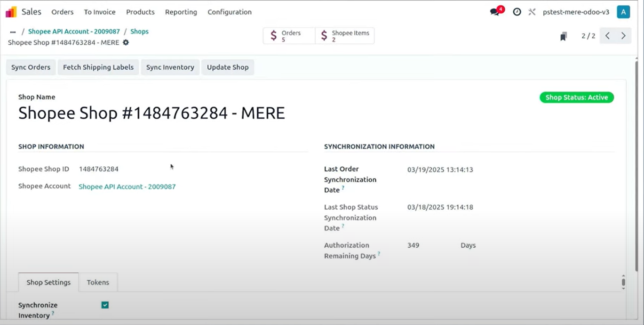Click the bookmark icon near pager
Viewport: 644px width, 325px height.
coord(564,36)
